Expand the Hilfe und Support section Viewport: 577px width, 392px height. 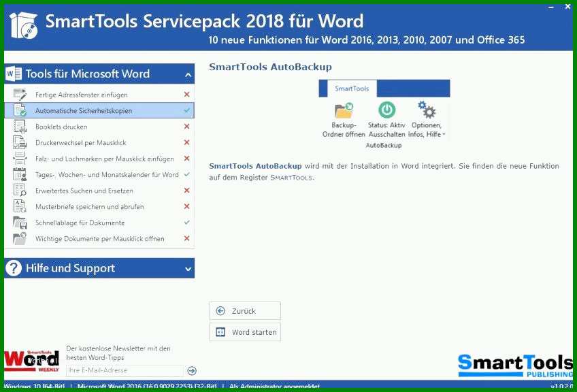188,269
